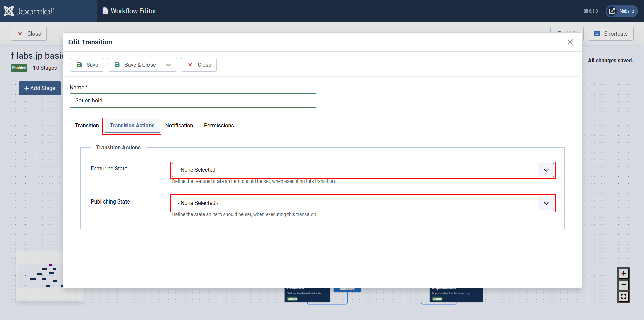
Task: Open the f-labs.jp site preview link
Action: click(x=622, y=11)
